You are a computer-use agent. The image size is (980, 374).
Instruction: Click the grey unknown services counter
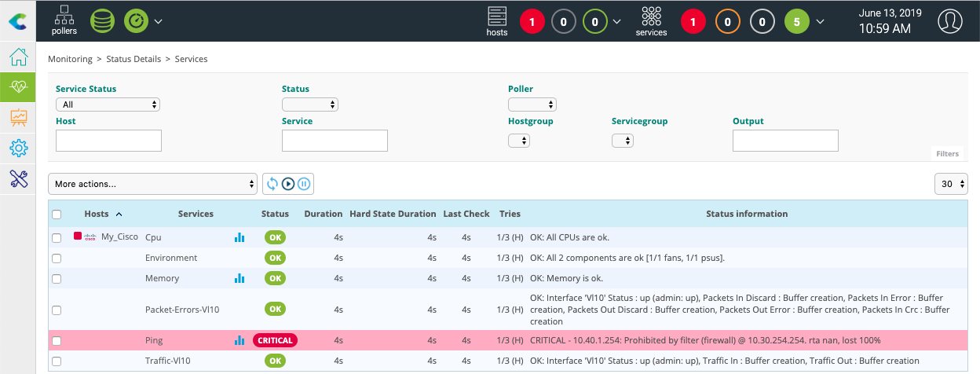(762, 22)
